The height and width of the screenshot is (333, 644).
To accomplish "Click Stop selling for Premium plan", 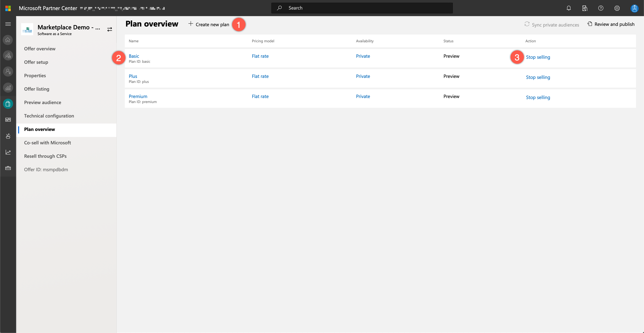I will click(x=538, y=97).
